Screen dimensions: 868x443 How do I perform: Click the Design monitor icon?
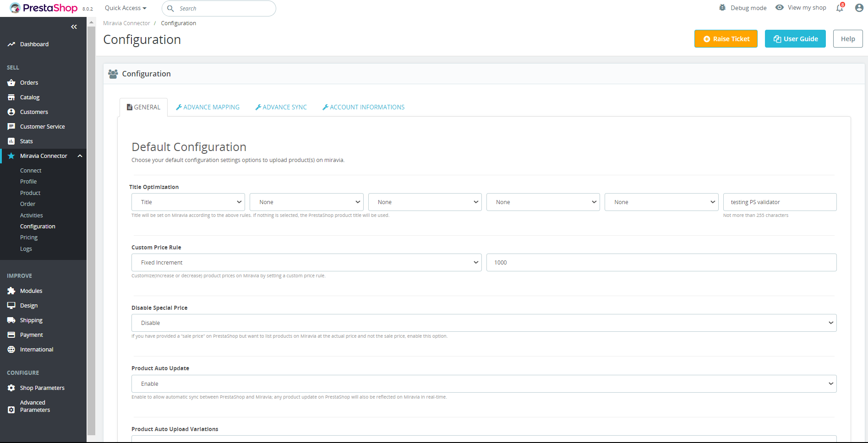[x=11, y=306]
